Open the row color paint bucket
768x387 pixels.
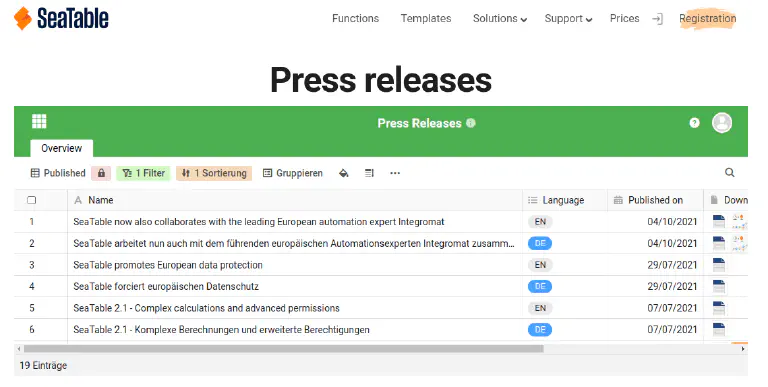[x=344, y=173]
